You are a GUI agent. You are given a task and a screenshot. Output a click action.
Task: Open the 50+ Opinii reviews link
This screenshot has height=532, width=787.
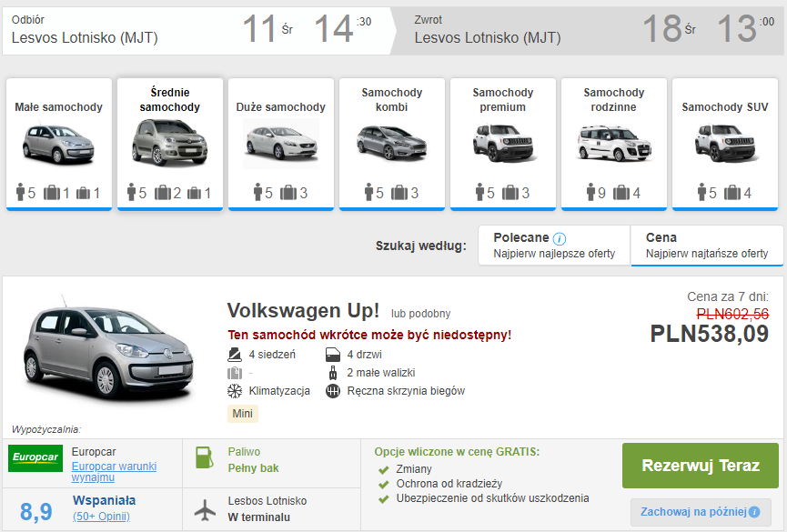[x=101, y=517]
